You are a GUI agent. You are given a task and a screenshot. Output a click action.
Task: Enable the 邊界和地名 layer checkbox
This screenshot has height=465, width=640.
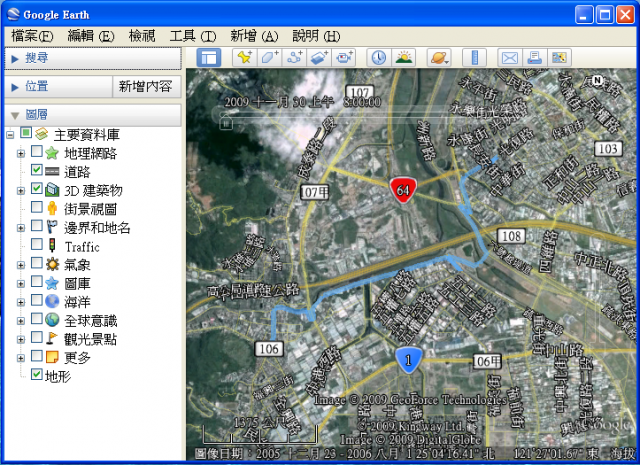coord(37,225)
